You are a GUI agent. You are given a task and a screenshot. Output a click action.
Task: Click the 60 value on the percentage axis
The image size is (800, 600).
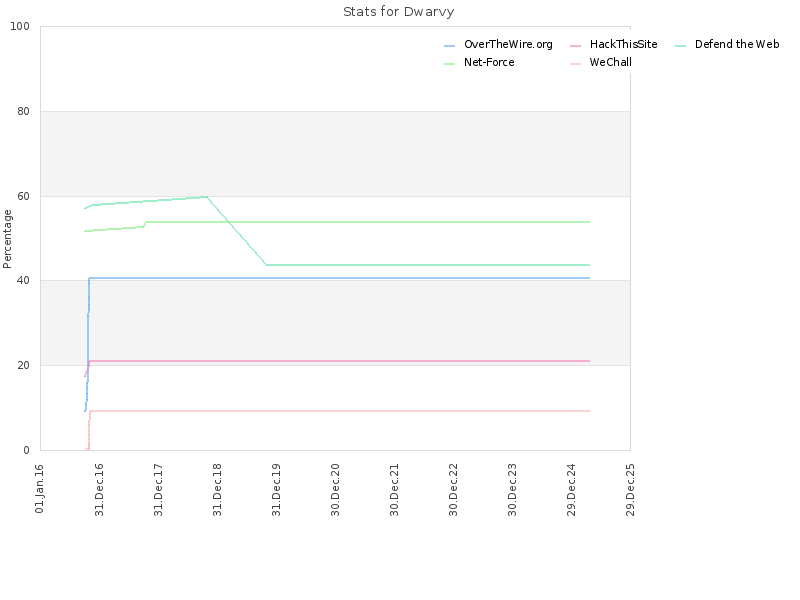point(23,196)
